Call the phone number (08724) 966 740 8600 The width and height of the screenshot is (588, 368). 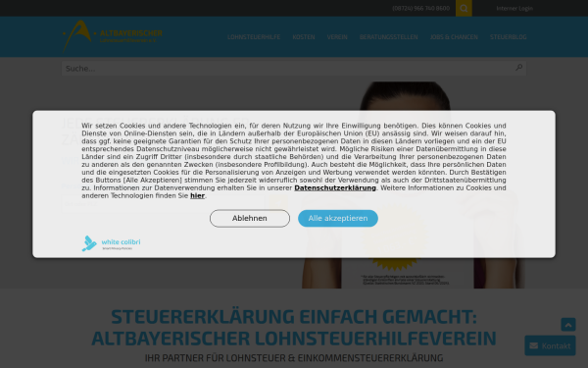(420, 8)
